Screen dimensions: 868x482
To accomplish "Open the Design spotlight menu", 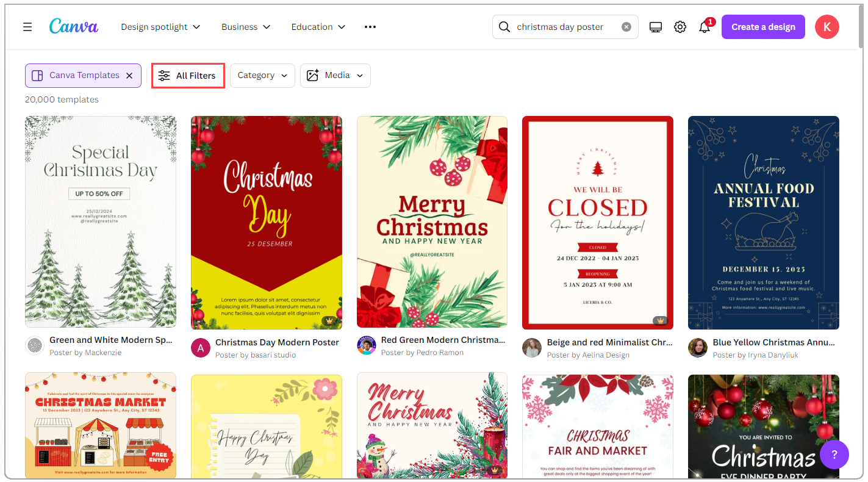I will point(160,26).
